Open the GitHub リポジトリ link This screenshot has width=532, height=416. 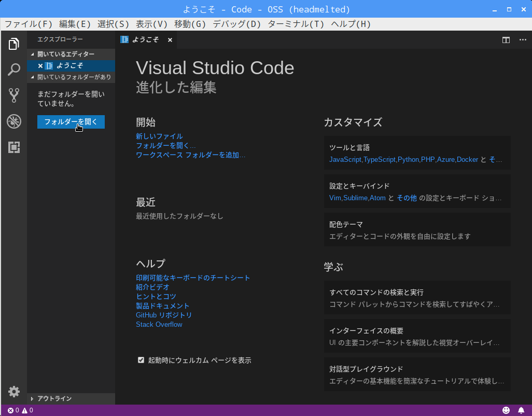[164, 315]
